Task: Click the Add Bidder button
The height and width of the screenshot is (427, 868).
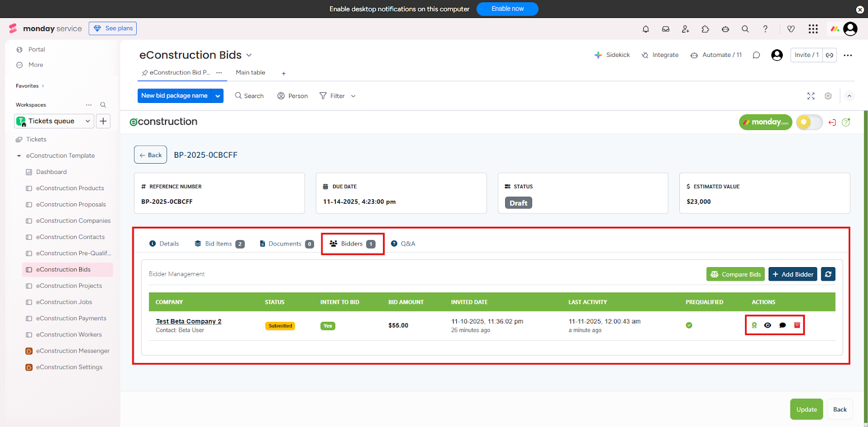Action: [792, 274]
